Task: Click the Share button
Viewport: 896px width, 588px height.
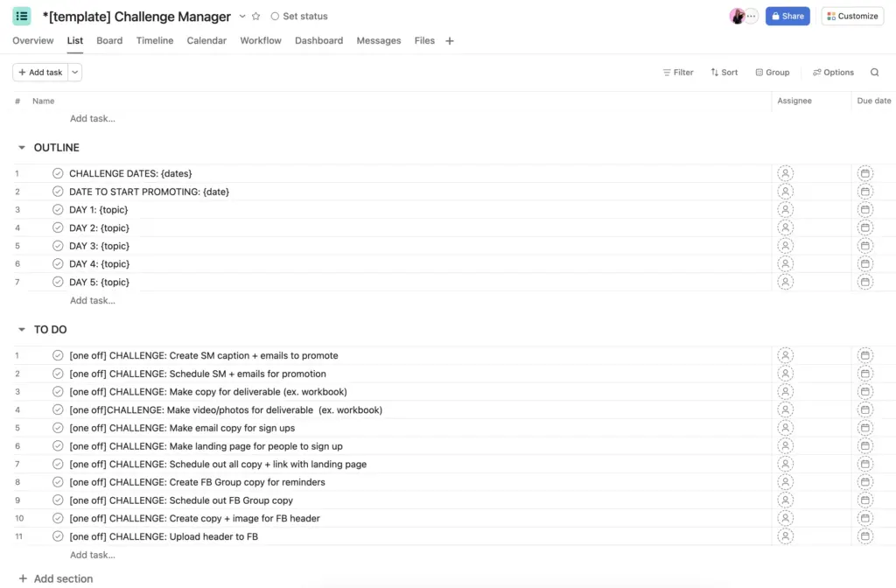Action: tap(787, 16)
